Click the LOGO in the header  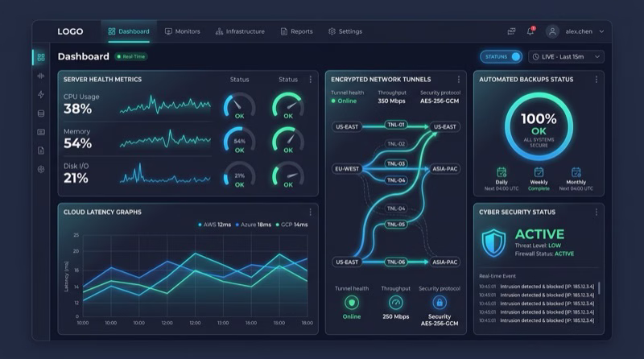click(70, 31)
